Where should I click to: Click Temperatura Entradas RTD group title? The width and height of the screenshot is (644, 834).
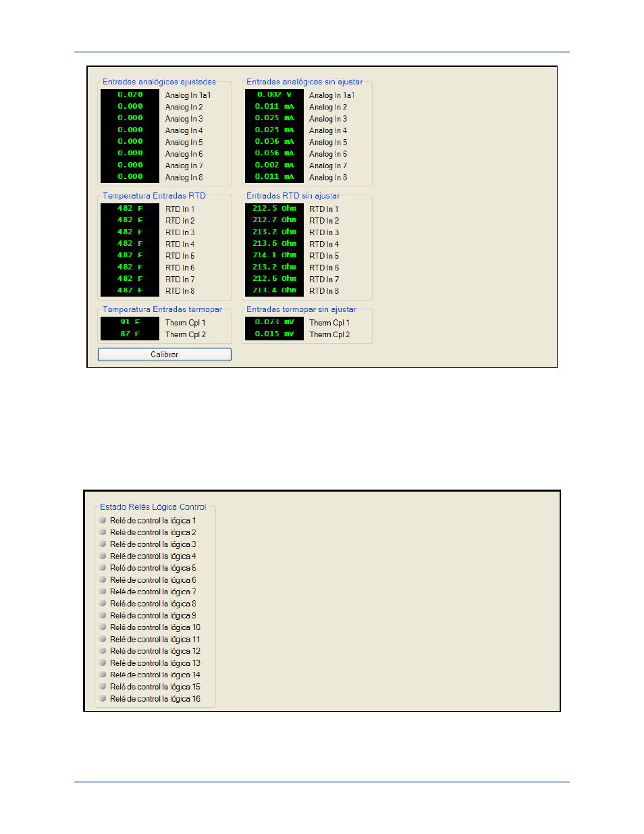pyautogui.click(x=154, y=196)
